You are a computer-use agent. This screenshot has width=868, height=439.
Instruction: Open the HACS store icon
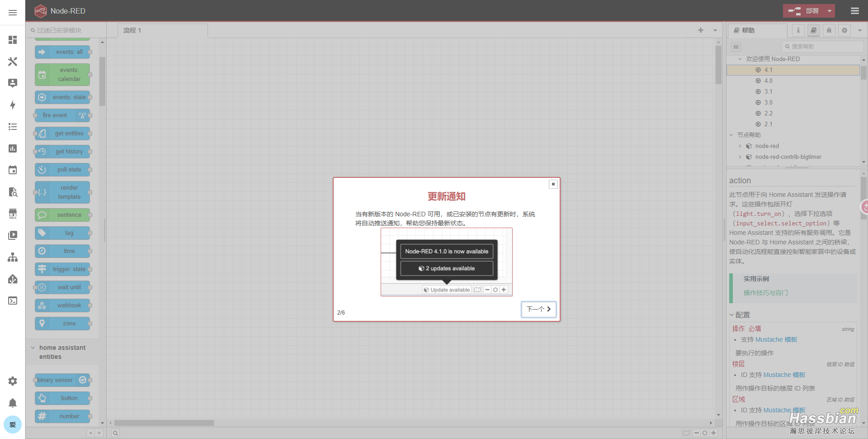[x=13, y=214]
